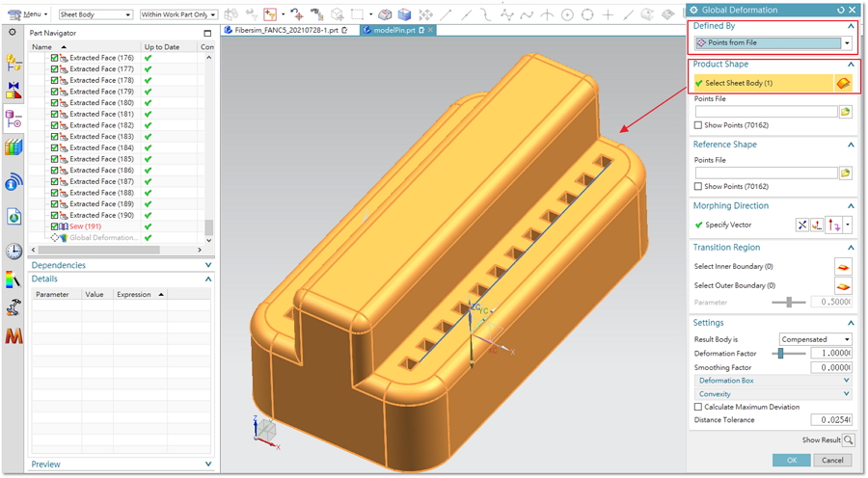
Task: Click Specify Vector under Morphing Direction
Action: (728, 226)
